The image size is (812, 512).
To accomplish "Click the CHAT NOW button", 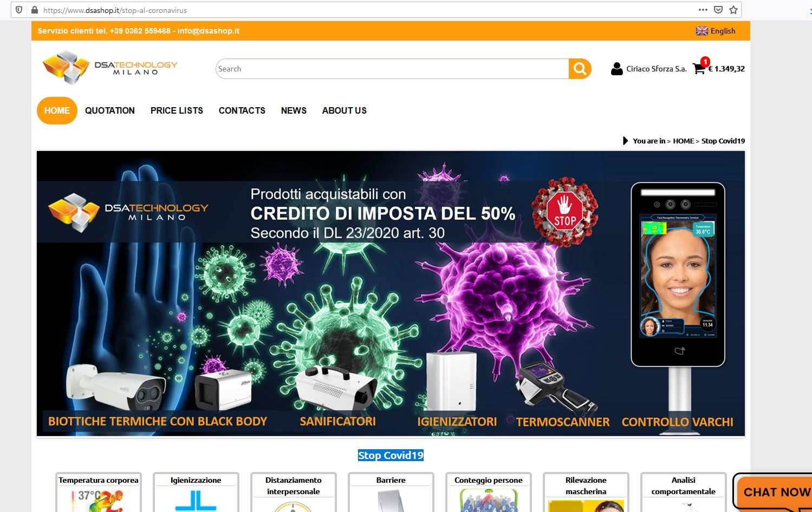I will (774, 491).
